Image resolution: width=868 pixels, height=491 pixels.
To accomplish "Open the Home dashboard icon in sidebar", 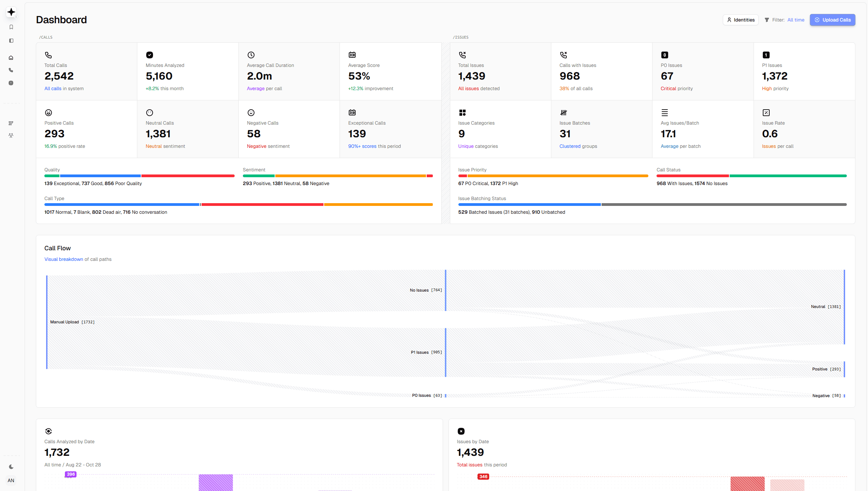I will 11,57.
